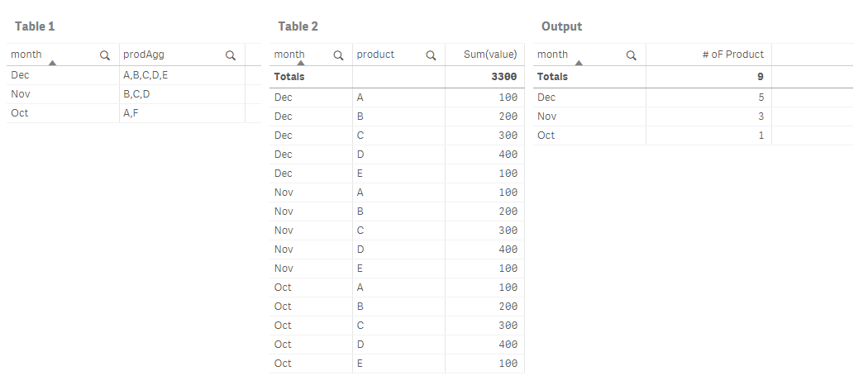The image size is (868, 390).
Task: Click Dec in Table 1 month column
Action: coord(20,75)
